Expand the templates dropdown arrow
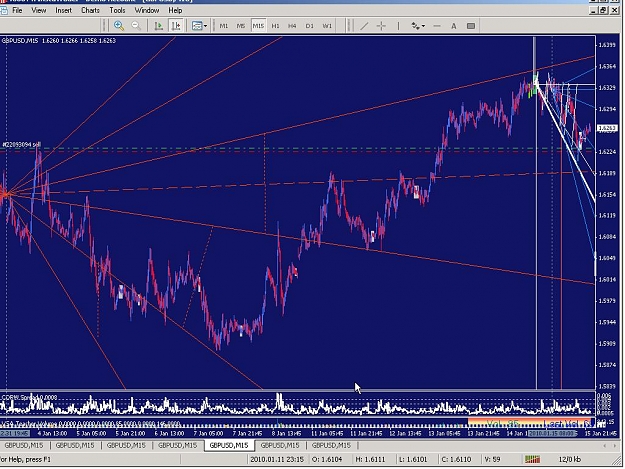 tap(205, 26)
